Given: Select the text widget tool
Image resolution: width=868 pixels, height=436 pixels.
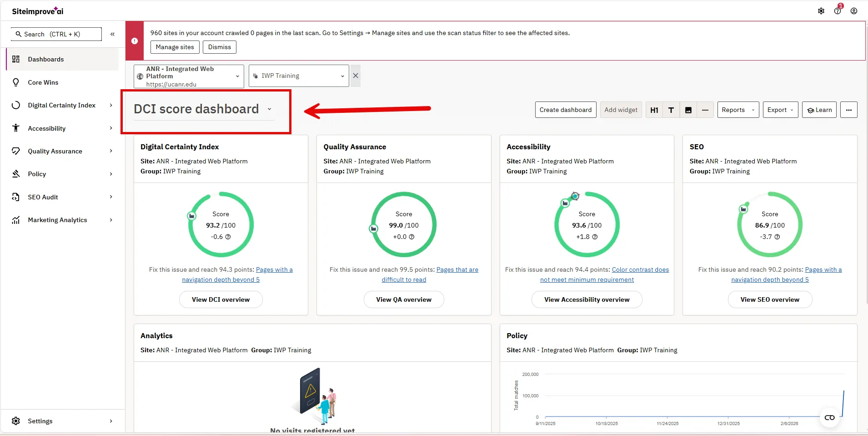Looking at the screenshot, I should point(671,110).
